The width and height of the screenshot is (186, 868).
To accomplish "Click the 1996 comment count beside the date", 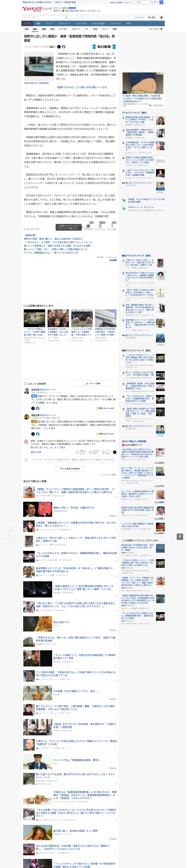I will (x=45, y=47).
